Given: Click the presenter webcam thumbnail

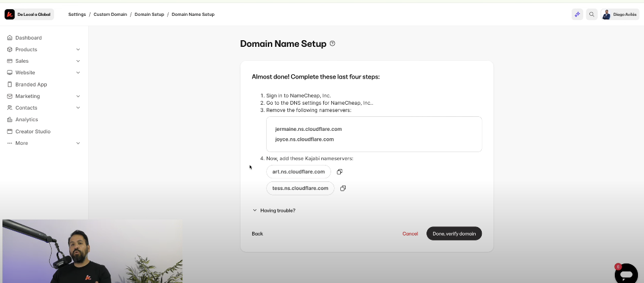Looking at the screenshot, I should coord(92,251).
